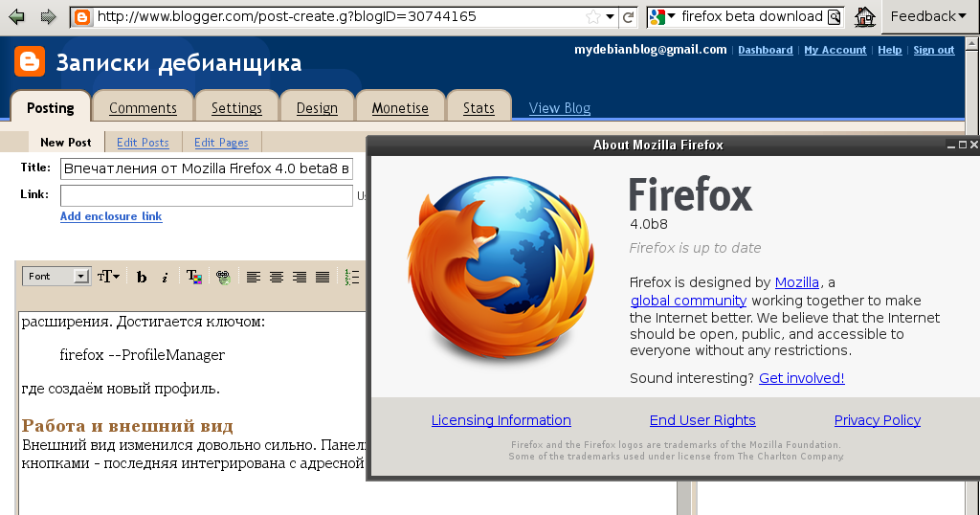Open the Help link in Blogger header

pyautogui.click(x=889, y=50)
